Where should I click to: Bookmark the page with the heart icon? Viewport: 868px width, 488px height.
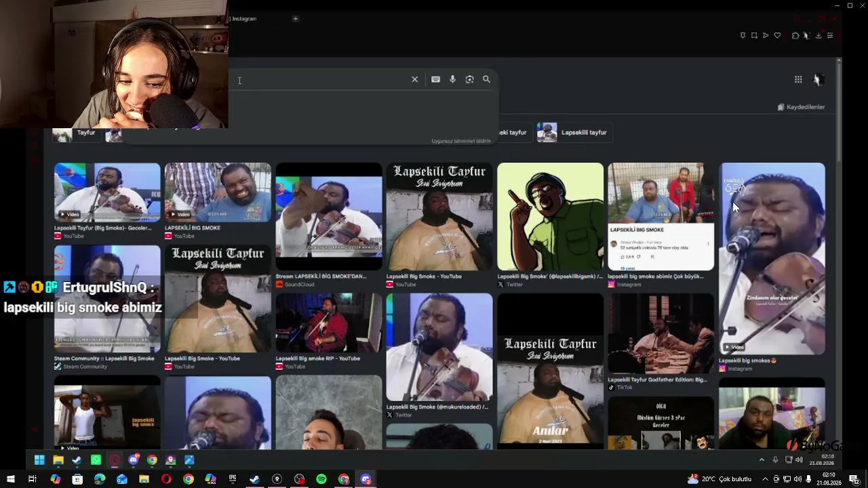tap(777, 35)
